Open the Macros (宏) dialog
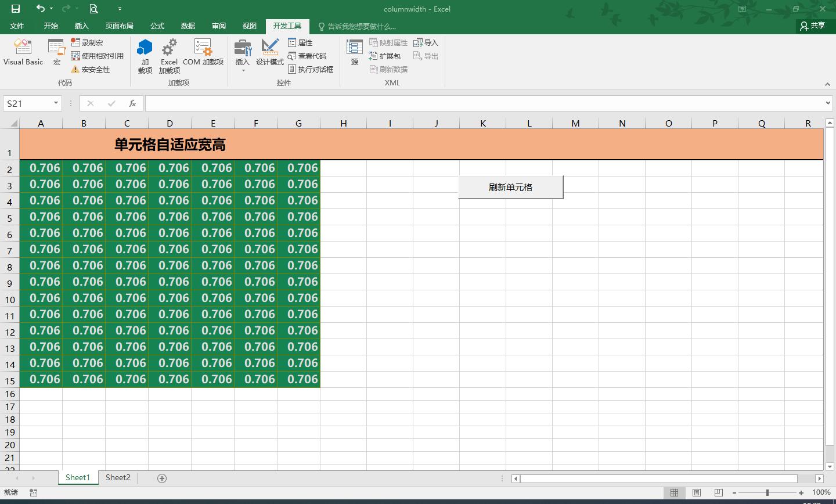This screenshot has height=504, width=836. click(56, 53)
